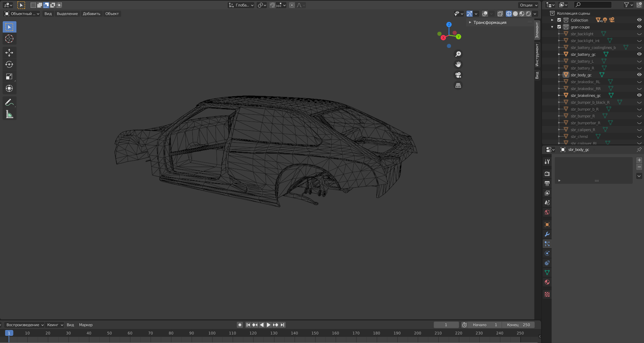Viewport: 644px width, 343px height.
Task: Open the Render properties tab icon
Action: coord(547,174)
